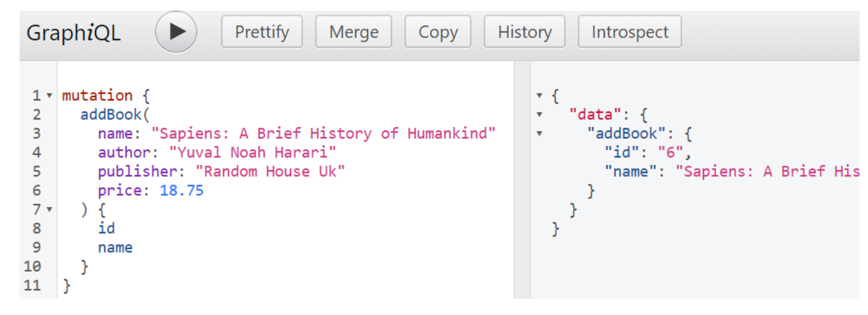Click the Introspect button
This screenshot has width=868, height=315.
[630, 32]
